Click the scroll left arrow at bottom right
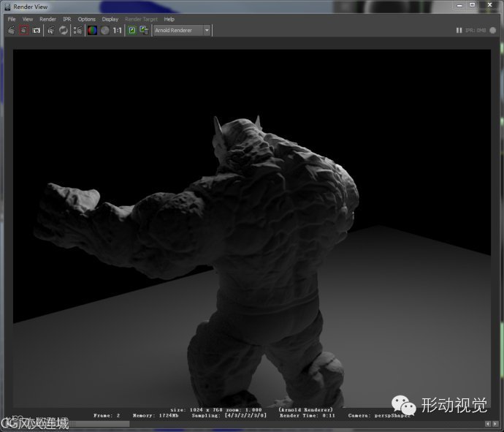Image resolution: width=504 pixels, height=432 pixels. [x=488, y=424]
